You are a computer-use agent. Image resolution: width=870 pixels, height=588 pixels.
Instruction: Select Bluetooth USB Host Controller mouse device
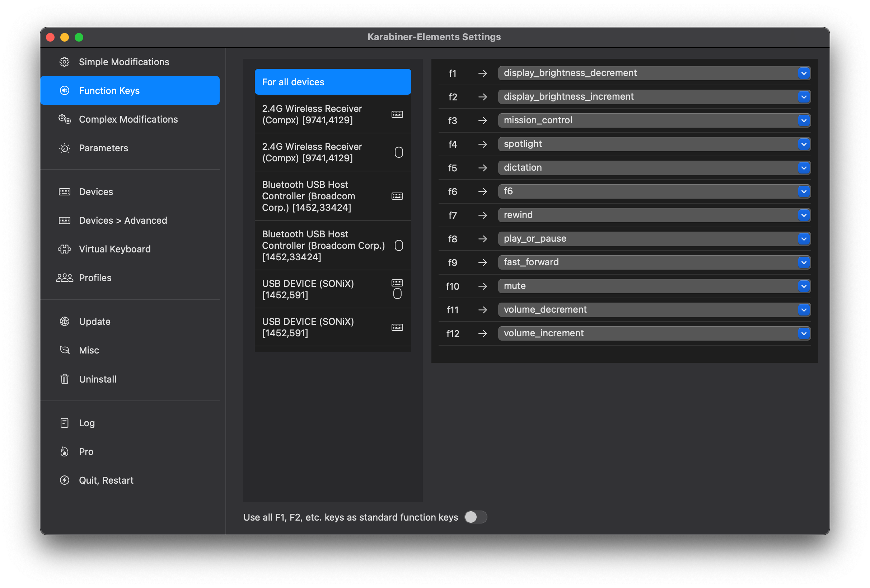pyautogui.click(x=332, y=245)
